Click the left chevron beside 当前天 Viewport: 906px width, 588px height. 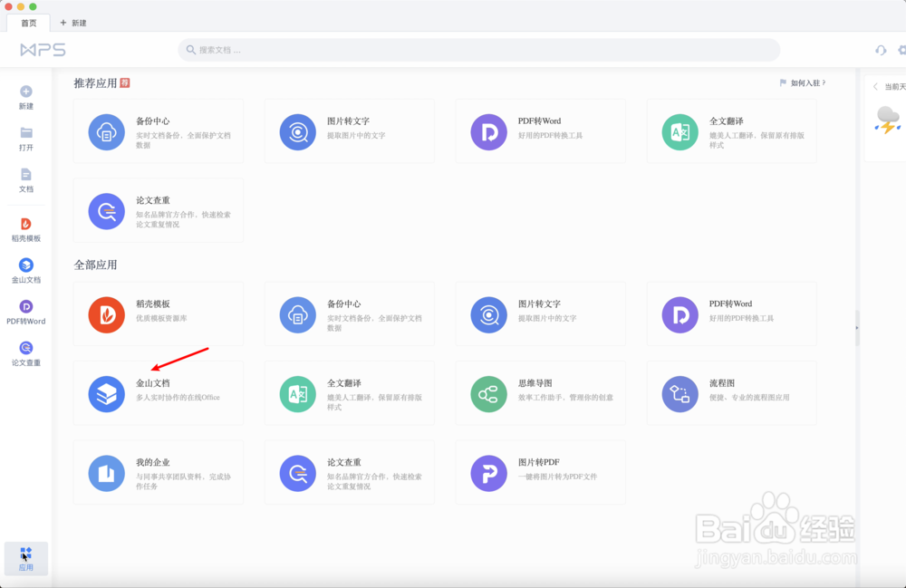(x=875, y=87)
